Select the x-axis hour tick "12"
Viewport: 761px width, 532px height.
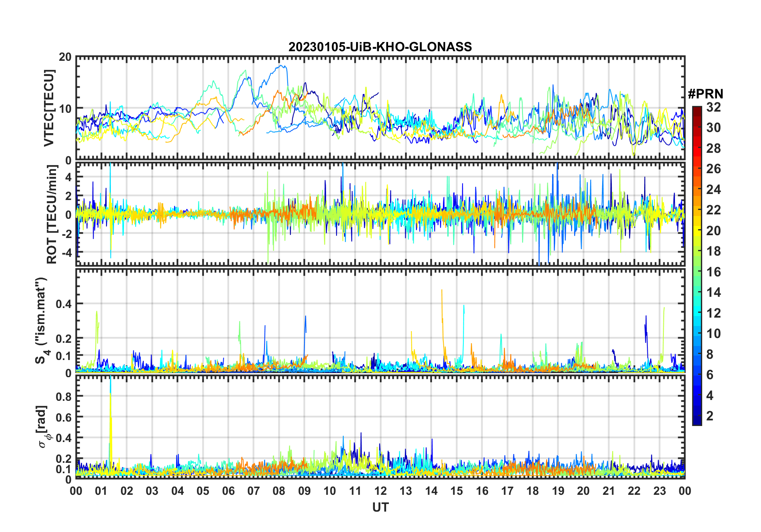point(380,491)
